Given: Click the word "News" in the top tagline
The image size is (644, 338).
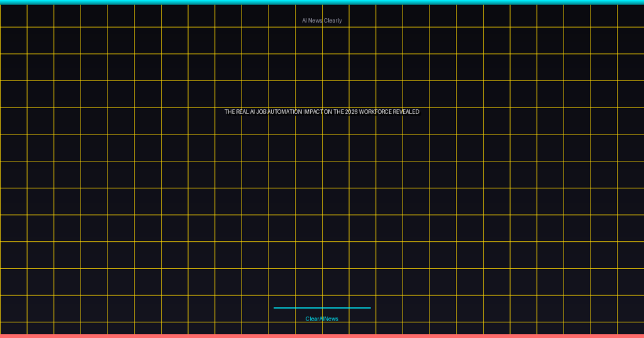Looking at the screenshot, I should (315, 21).
